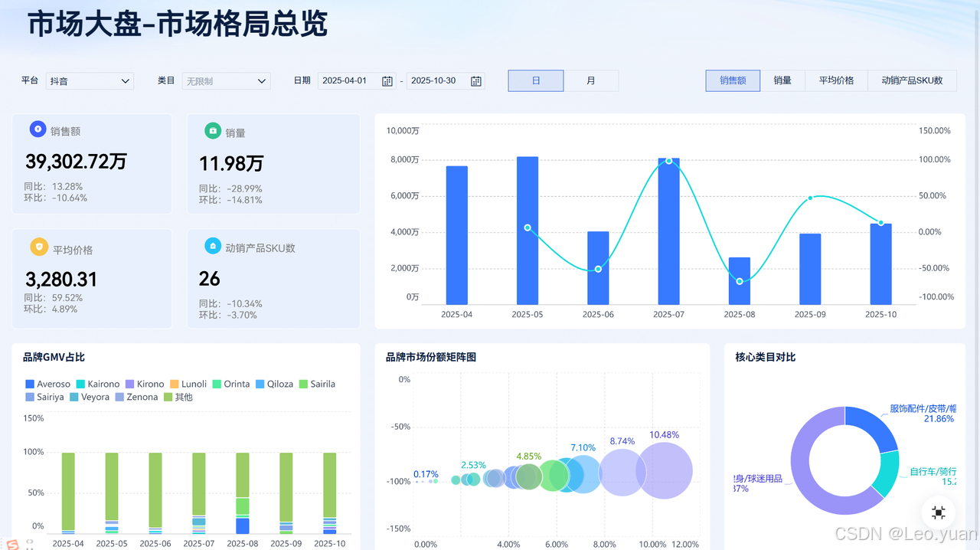Click the 平均价格 card yellow icon
Viewport: 980px width, 550px height.
pos(38,247)
